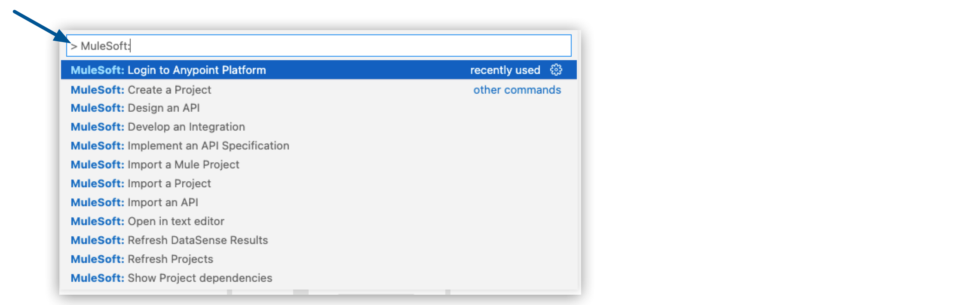This screenshot has width=980, height=305.
Task: Open MuleSoft: Open in text editor
Action: (147, 221)
